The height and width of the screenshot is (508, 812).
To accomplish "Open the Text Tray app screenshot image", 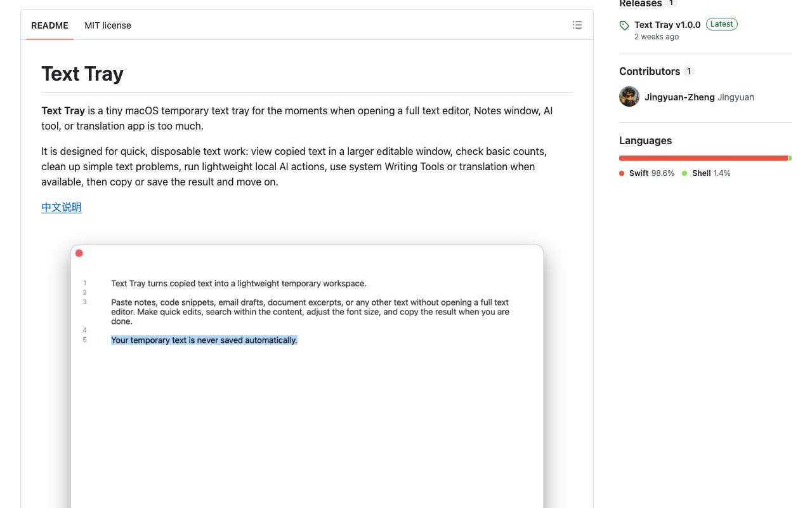I will coord(307,375).
